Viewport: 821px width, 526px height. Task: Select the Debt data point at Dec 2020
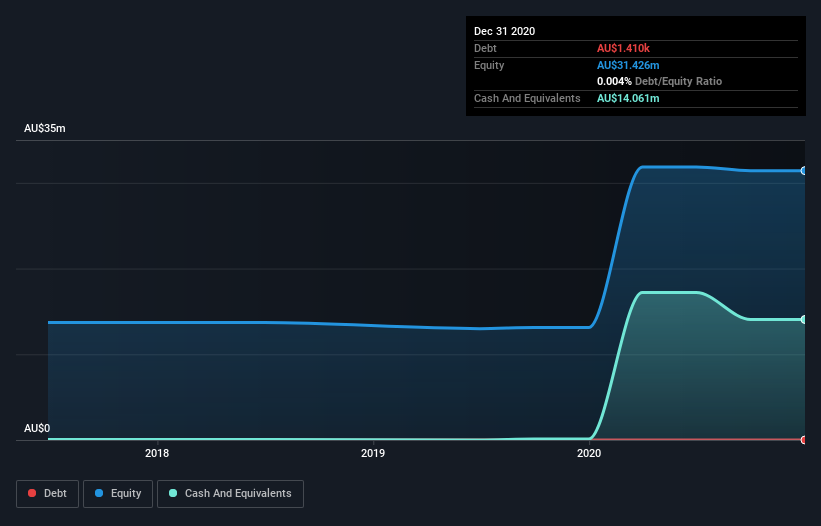pos(804,440)
